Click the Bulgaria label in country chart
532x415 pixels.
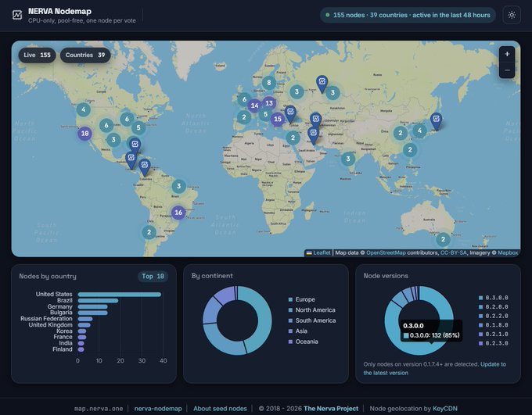(61, 313)
